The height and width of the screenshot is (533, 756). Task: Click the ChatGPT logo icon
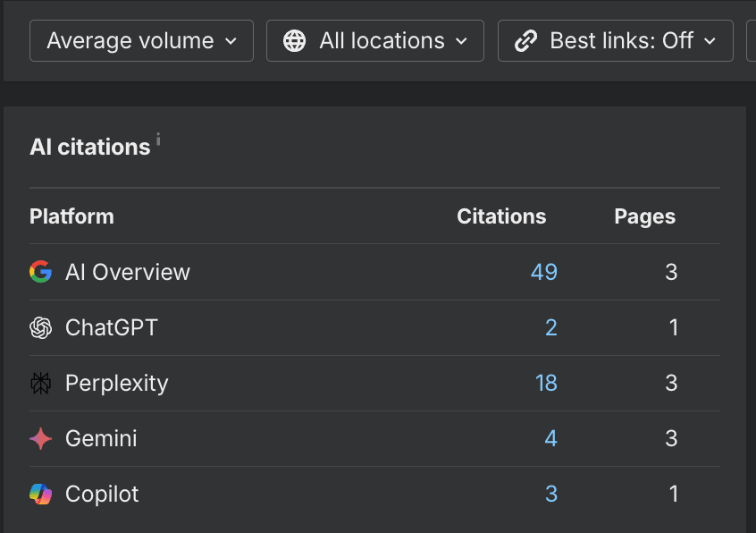(x=40, y=328)
